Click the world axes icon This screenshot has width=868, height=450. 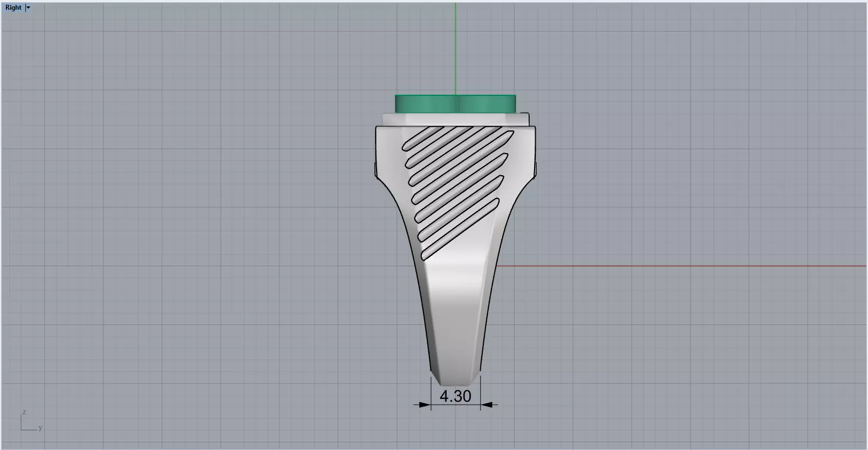tap(31, 421)
